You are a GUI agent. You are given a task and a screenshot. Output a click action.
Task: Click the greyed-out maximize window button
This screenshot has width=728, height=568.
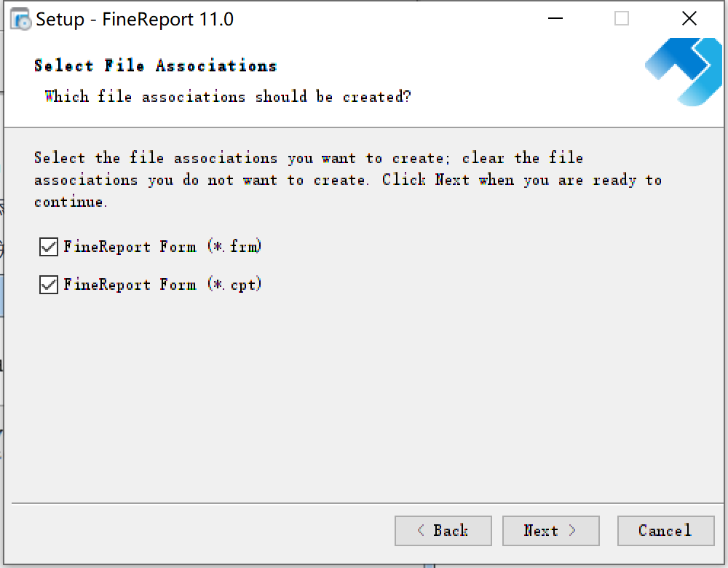pyautogui.click(x=621, y=19)
